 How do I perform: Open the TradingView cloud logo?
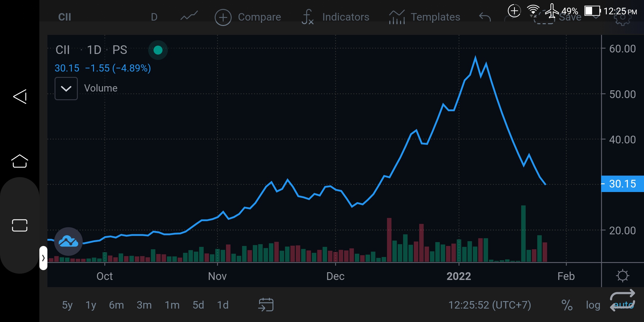(x=68, y=241)
